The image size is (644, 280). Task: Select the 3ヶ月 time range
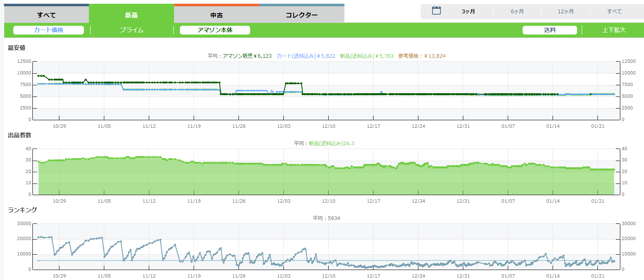tap(468, 12)
